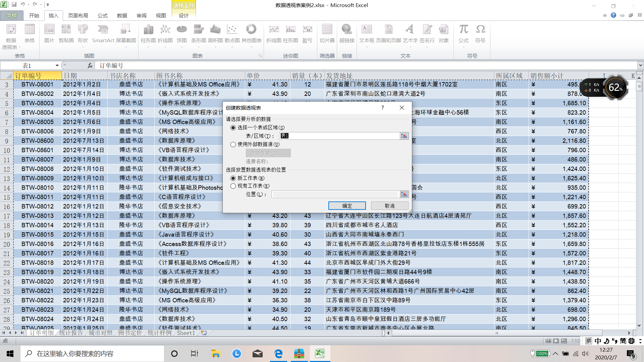Insert a 面积图 area chart
Image resolution: width=644 pixels, height=362 pixels.
(215, 35)
